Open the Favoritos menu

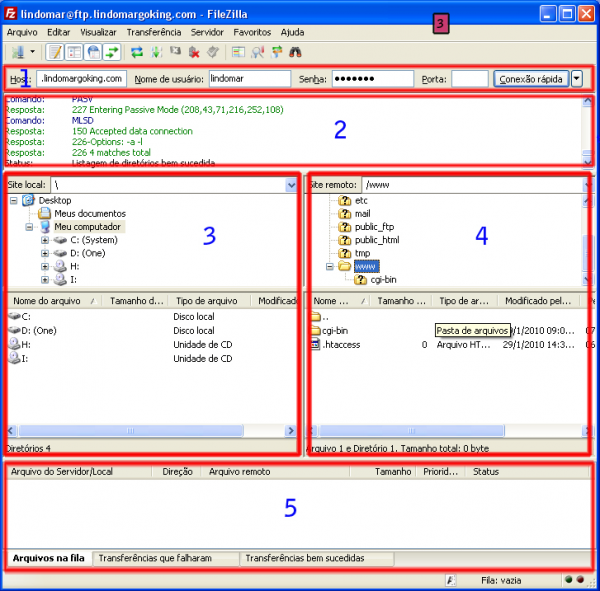tap(252, 33)
